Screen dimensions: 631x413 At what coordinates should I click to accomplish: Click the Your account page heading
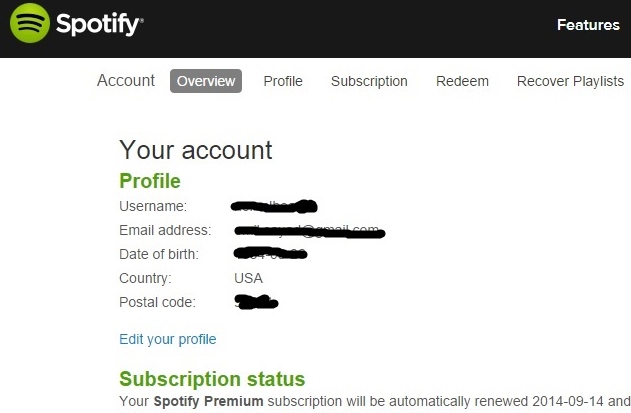(x=196, y=150)
